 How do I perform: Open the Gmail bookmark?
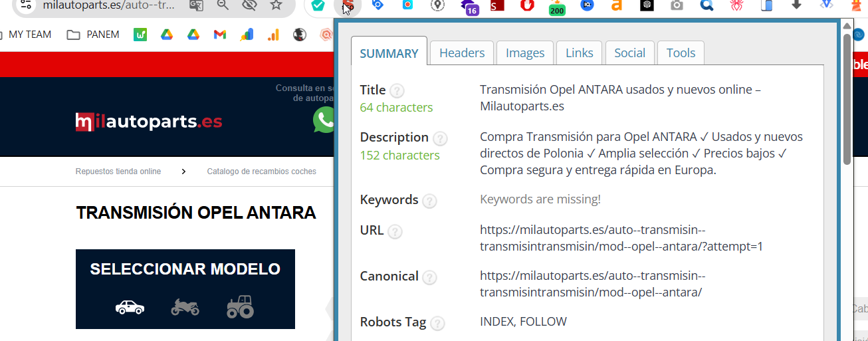220,35
